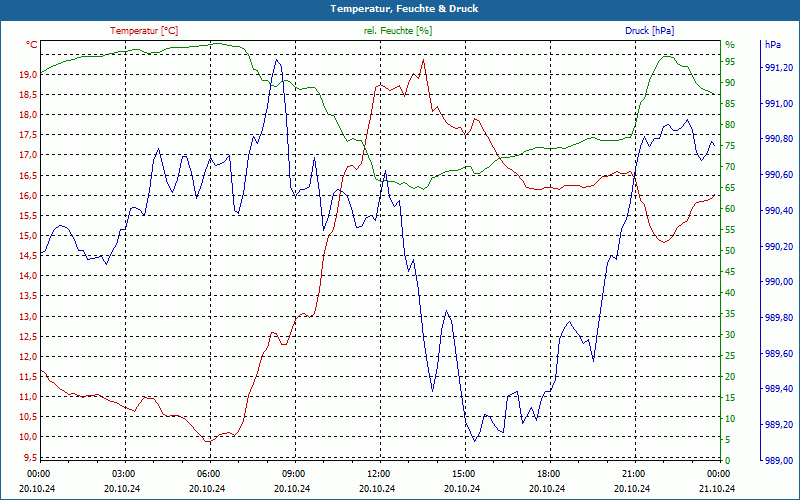Select the red Temperatur [°C] legend label
800x500 pixels.
[144, 31]
